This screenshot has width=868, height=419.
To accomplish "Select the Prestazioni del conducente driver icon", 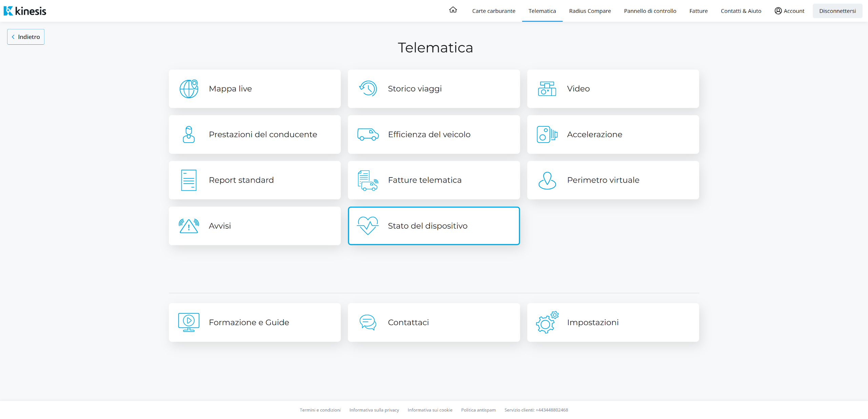I will 189,134.
